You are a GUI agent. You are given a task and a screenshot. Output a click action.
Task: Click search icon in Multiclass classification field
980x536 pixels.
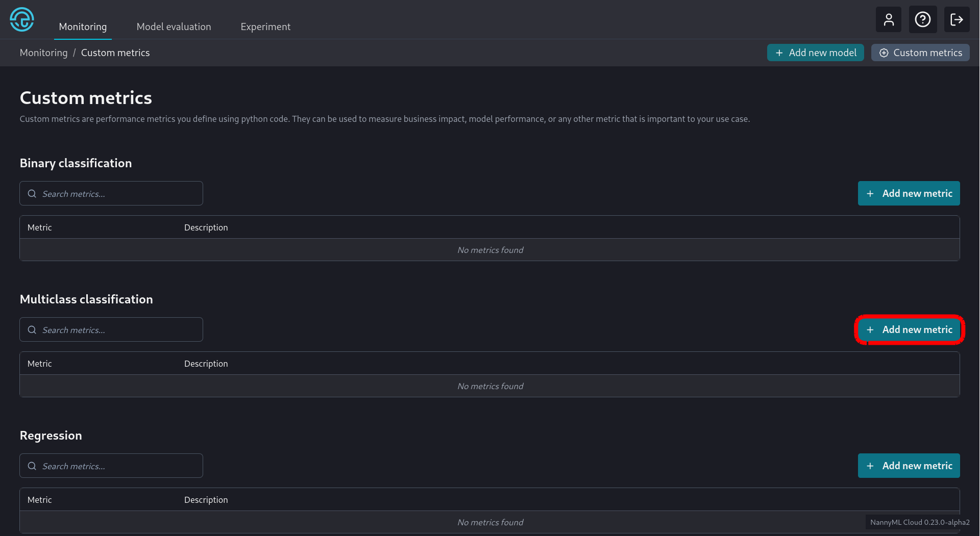click(32, 330)
